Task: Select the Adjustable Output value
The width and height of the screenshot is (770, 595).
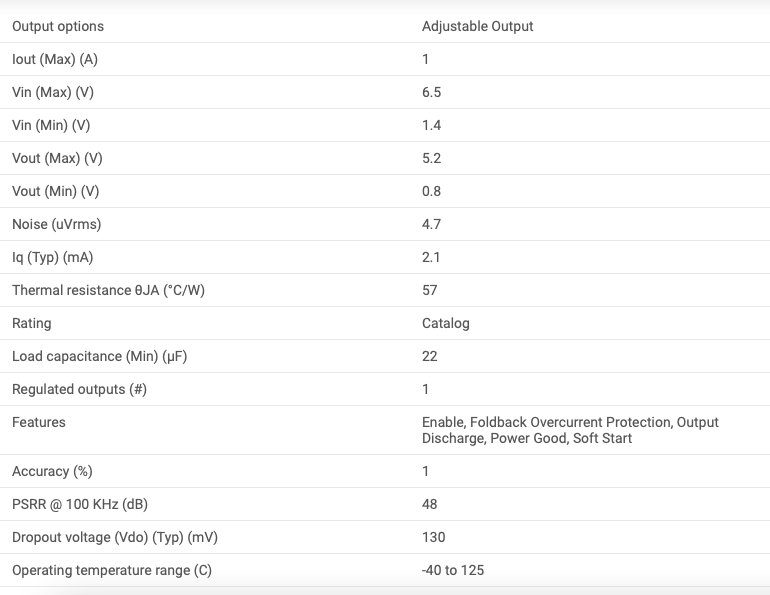Action: [x=477, y=26]
